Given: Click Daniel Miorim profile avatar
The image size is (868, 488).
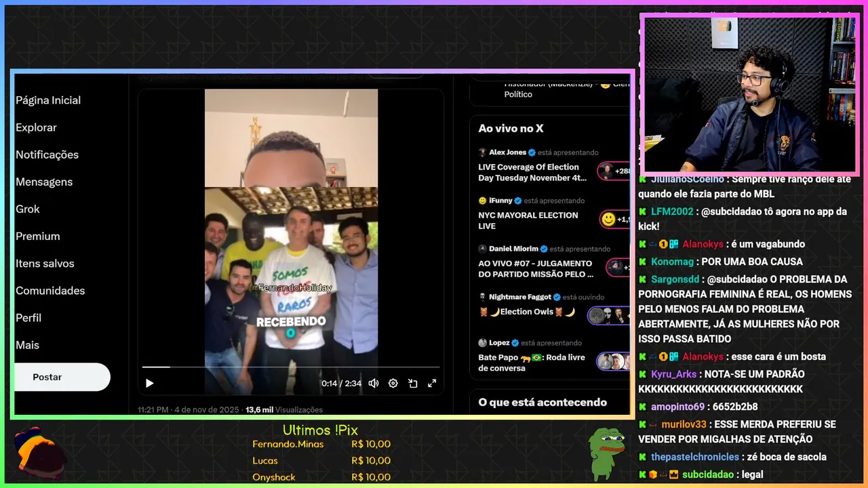Looking at the screenshot, I should [x=483, y=249].
